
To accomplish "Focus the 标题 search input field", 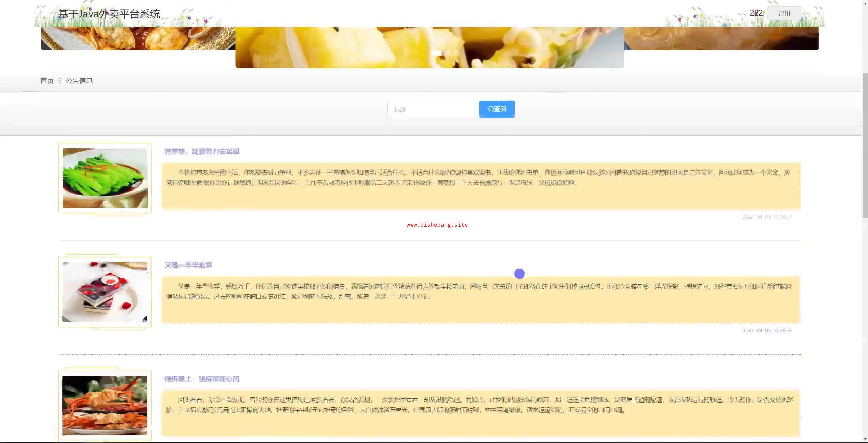I will coord(431,109).
